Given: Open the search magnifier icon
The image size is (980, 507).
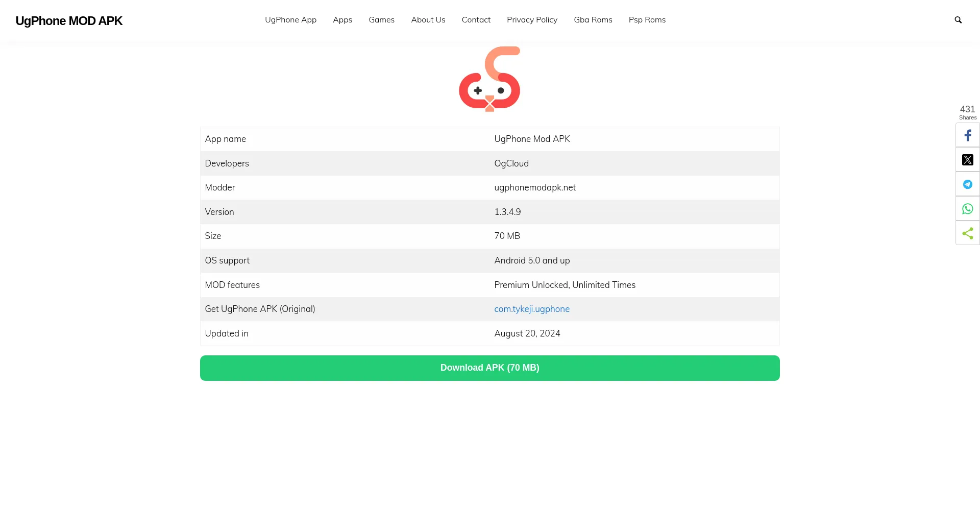Looking at the screenshot, I should pos(958,20).
